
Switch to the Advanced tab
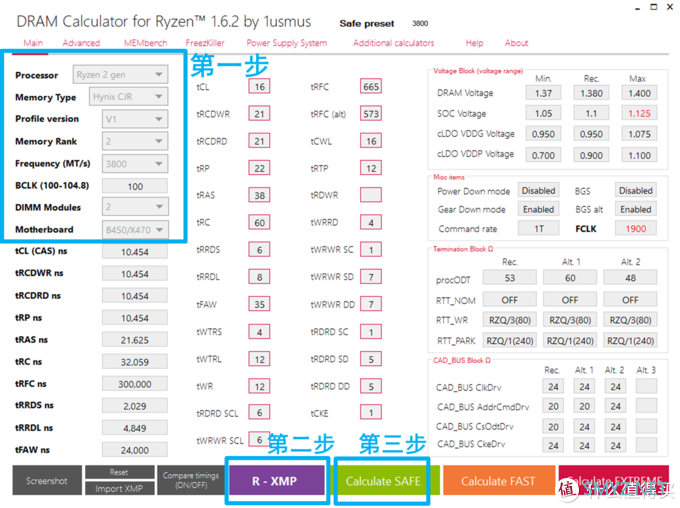[x=81, y=43]
